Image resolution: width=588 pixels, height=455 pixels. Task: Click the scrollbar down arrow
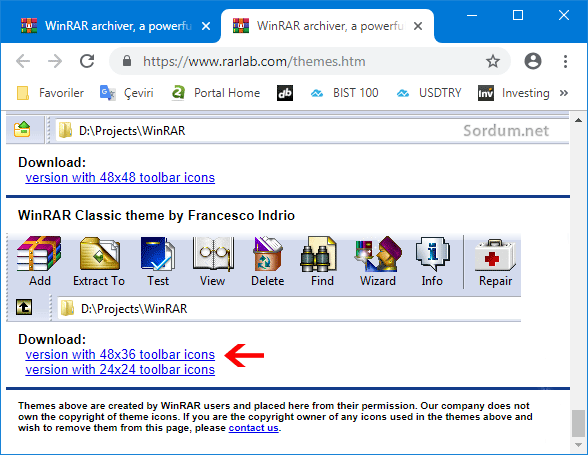click(578, 445)
